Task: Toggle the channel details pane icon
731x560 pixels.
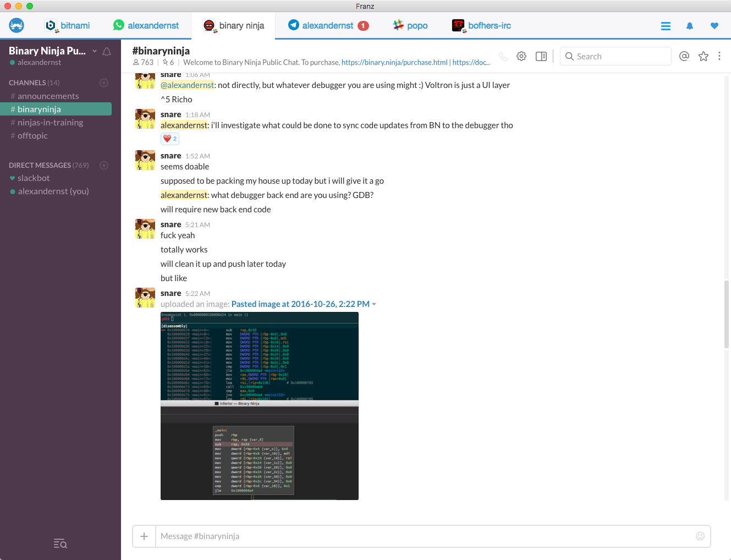Action: 541,56
